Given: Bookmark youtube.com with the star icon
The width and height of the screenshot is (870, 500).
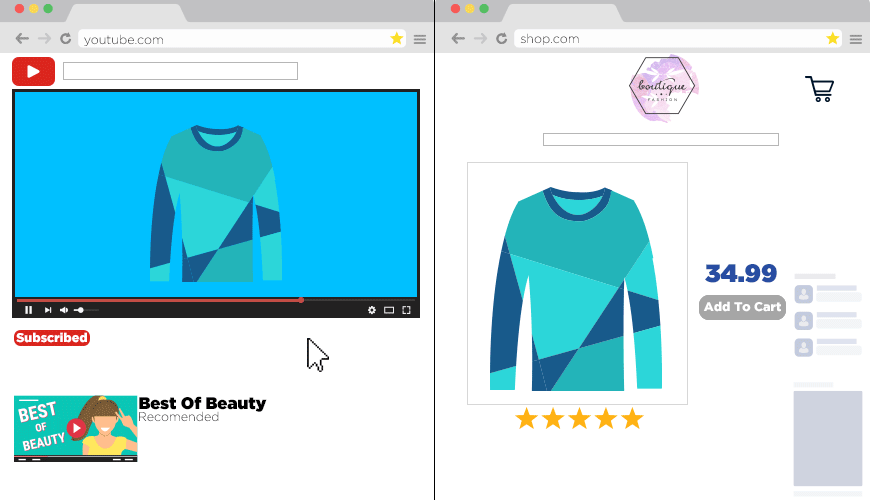Looking at the screenshot, I should [396, 39].
